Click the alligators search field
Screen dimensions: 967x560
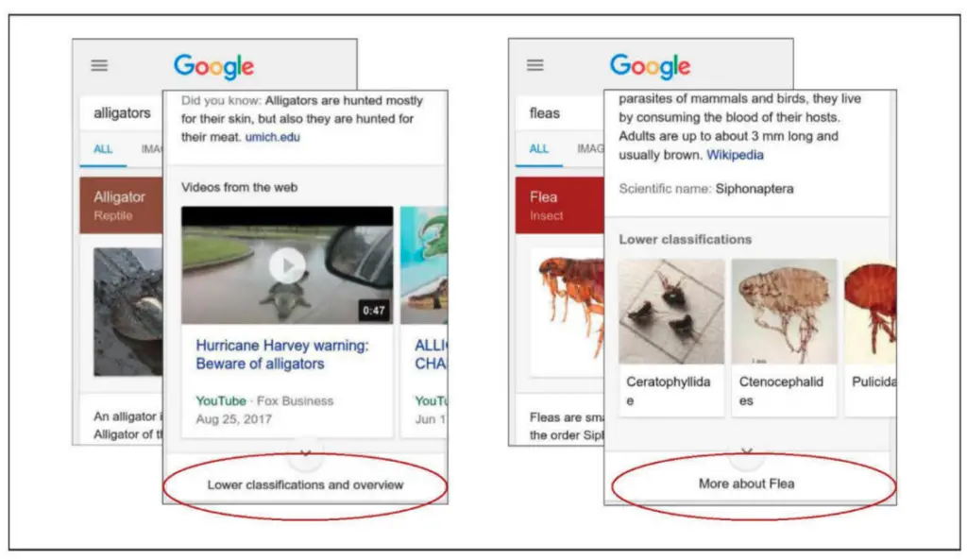point(122,113)
